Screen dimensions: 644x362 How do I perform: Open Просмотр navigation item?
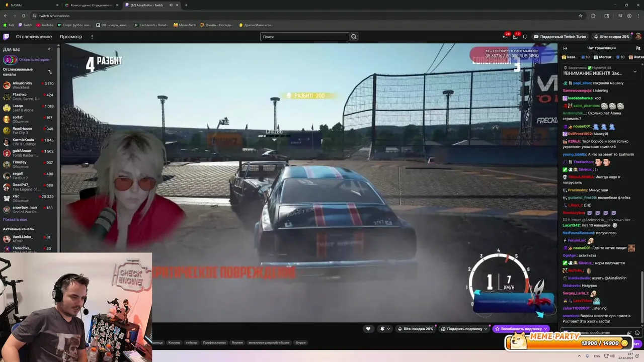pyautogui.click(x=71, y=37)
